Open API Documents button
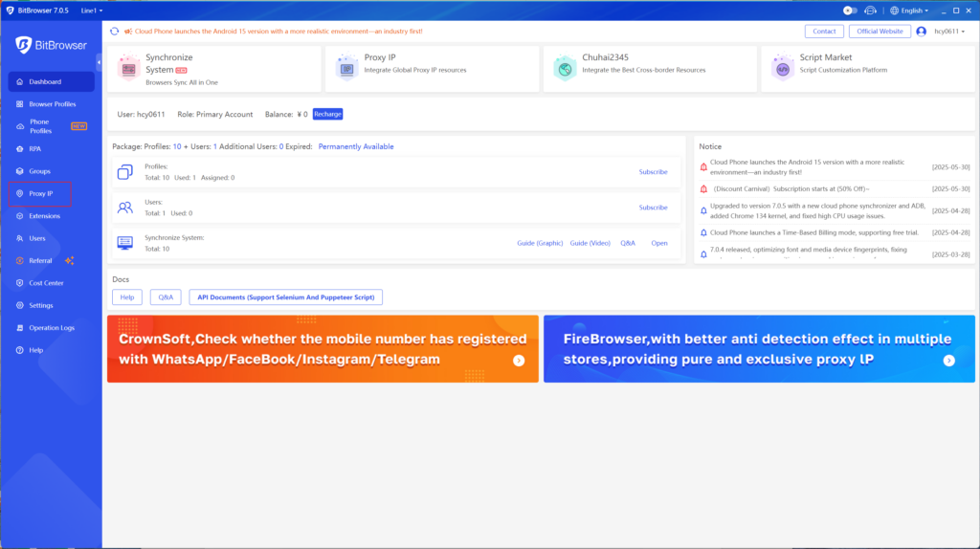The image size is (980, 549). (x=285, y=297)
